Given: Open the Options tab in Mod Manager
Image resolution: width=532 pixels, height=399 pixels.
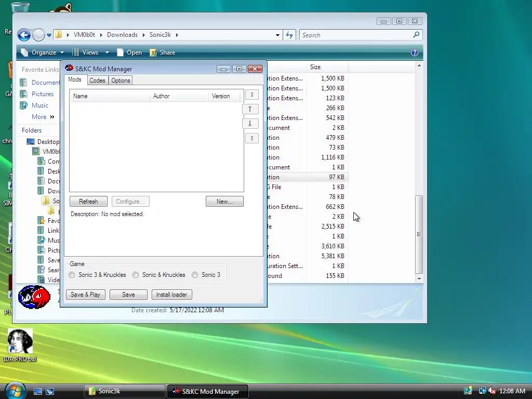Looking at the screenshot, I should (x=121, y=81).
